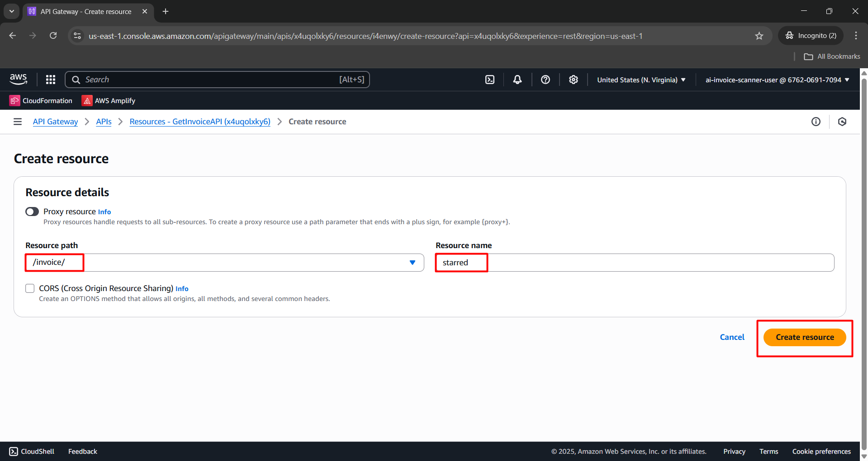Click the Create resource button
The image size is (868, 461).
(804, 337)
